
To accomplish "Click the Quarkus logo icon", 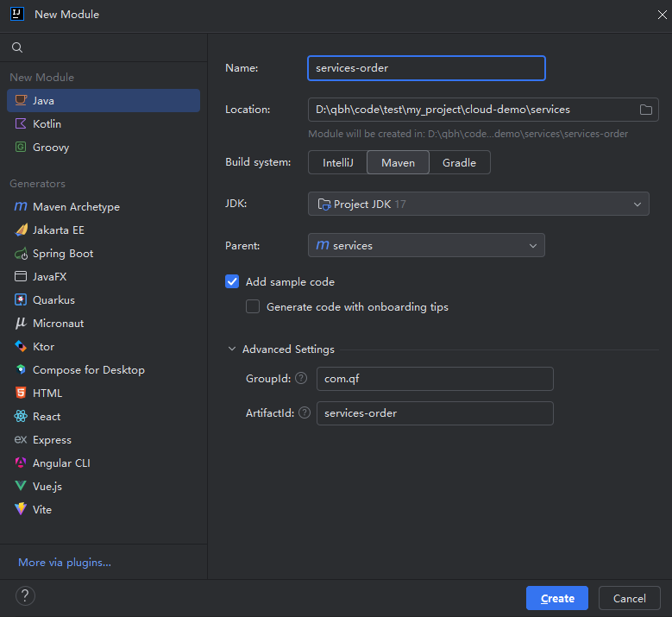I will 21,299.
